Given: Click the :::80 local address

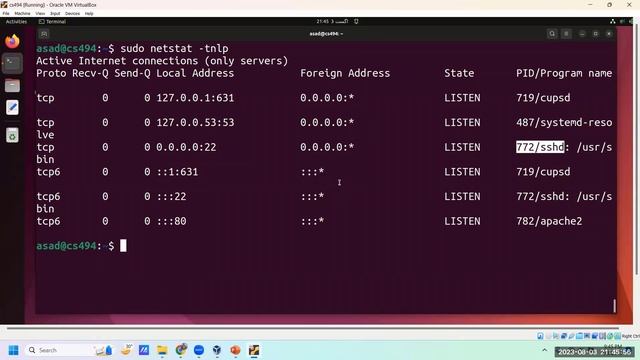Looking at the screenshot, I should (x=171, y=221).
